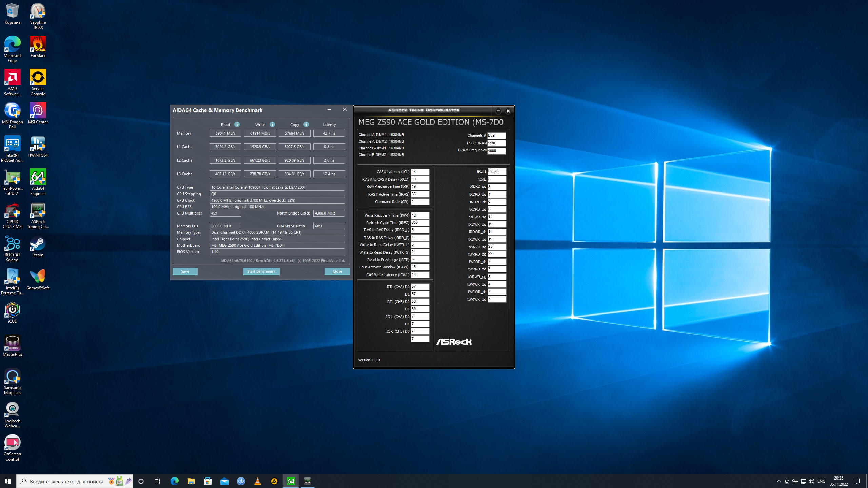Click the DRAM Frequency field
Screen dimensions: 868x488
(496, 151)
